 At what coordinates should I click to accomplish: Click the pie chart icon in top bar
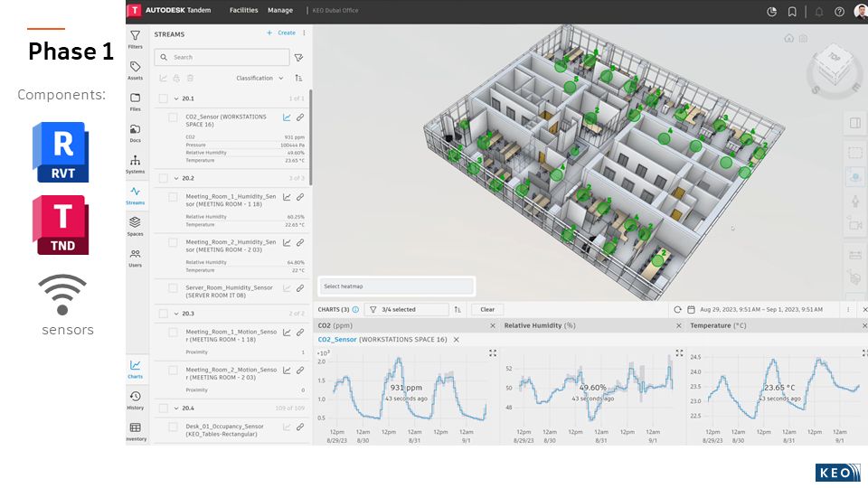(771, 12)
